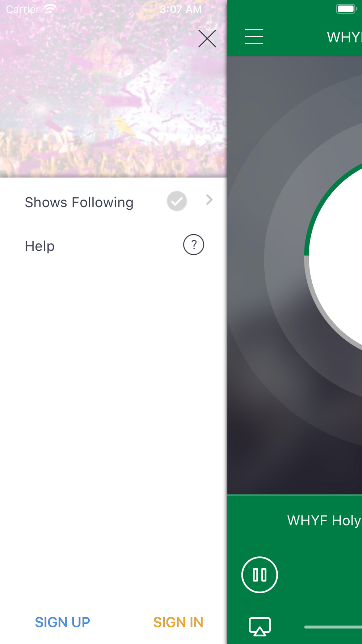Expand Shows Following with the chevron arrow
362x644 pixels.
(209, 200)
